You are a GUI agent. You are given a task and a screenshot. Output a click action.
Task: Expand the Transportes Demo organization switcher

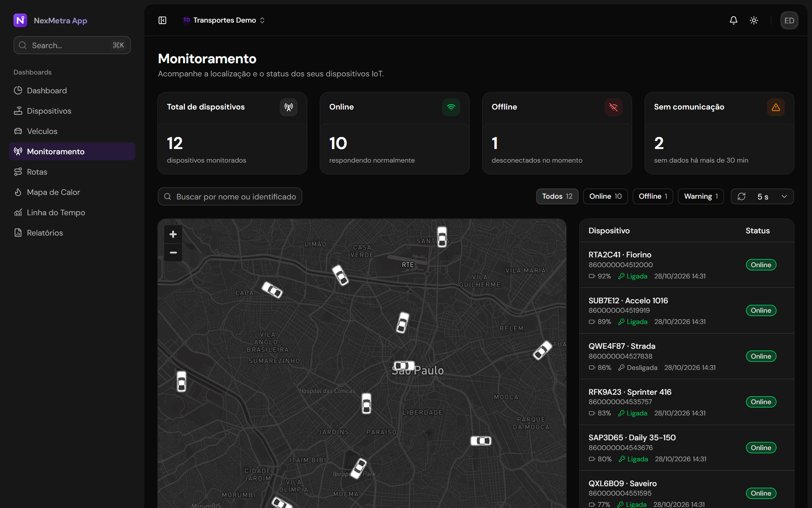(x=224, y=20)
